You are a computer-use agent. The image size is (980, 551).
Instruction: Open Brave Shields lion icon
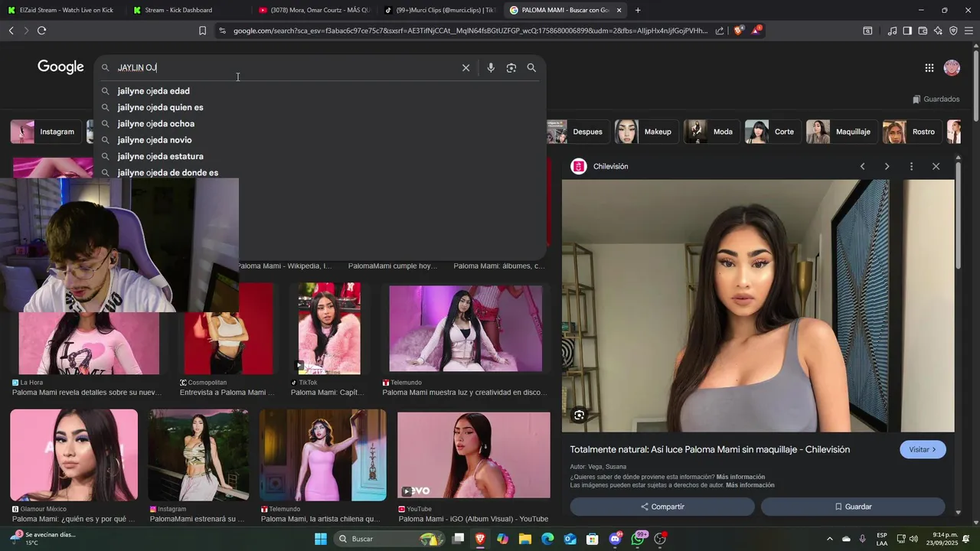tap(738, 31)
